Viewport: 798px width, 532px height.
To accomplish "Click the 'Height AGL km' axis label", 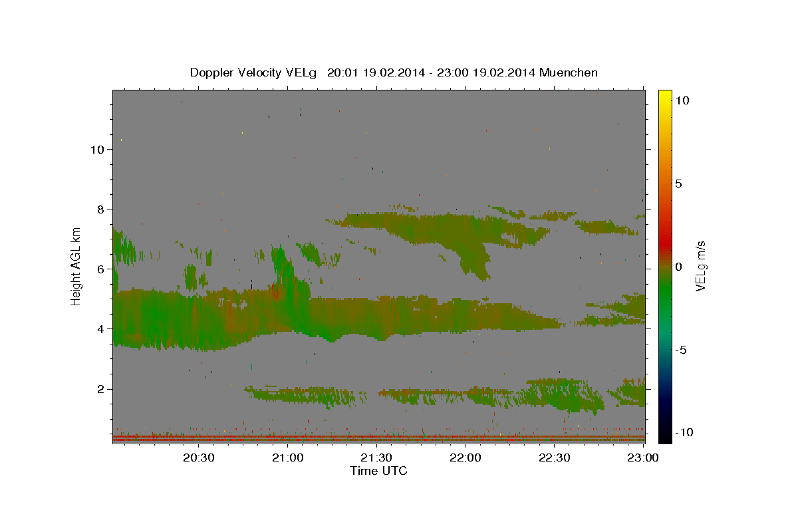I will coord(76,266).
